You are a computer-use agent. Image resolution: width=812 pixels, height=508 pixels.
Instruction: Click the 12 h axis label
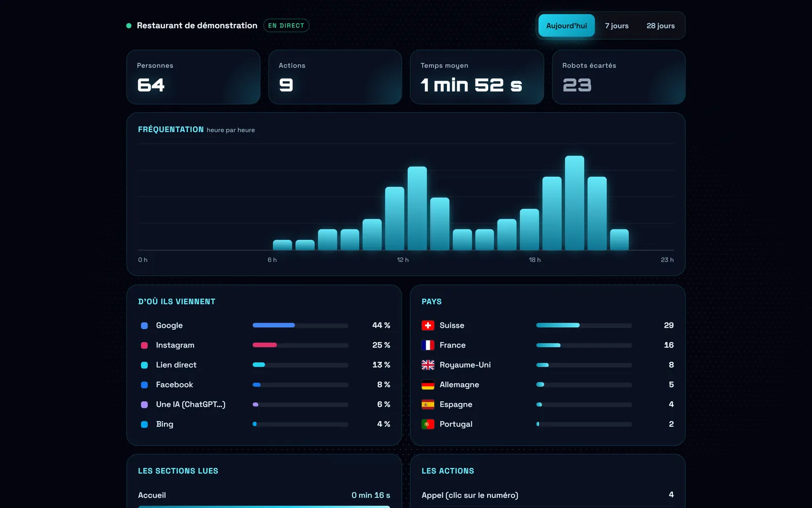(x=403, y=260)
